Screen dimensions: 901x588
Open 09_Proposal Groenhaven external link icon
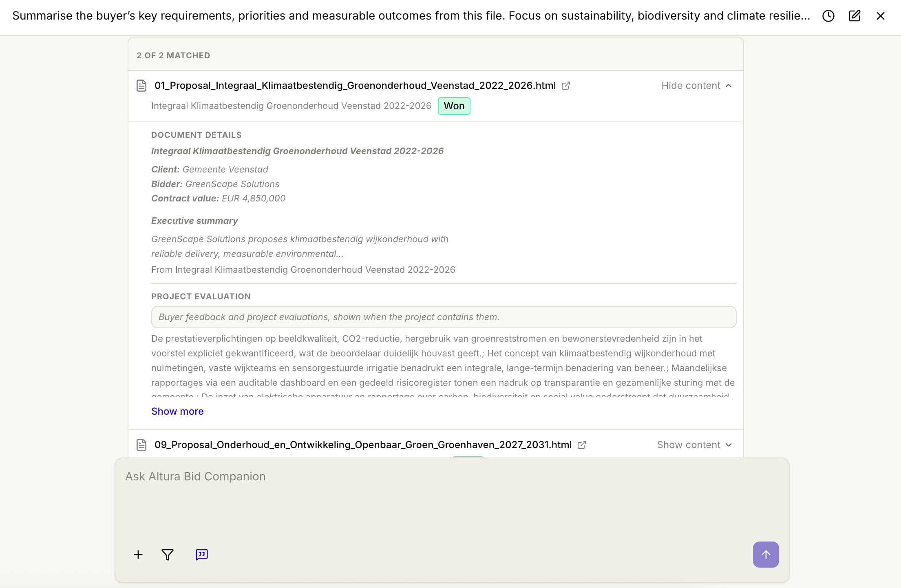click(582, 445)
